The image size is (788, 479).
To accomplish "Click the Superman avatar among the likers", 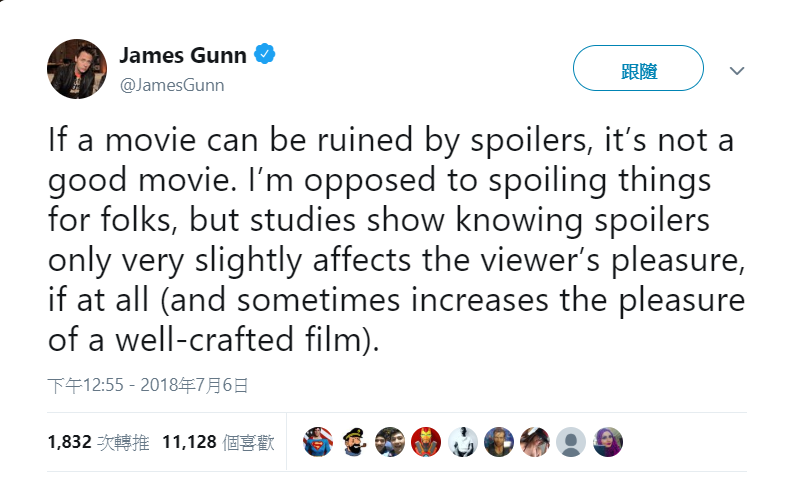I will [317, 441].
